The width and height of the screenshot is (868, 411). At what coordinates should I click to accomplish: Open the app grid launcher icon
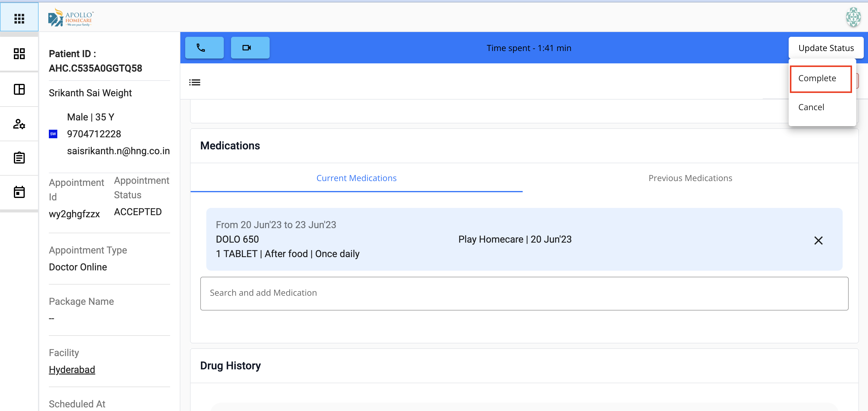(19, 18)
